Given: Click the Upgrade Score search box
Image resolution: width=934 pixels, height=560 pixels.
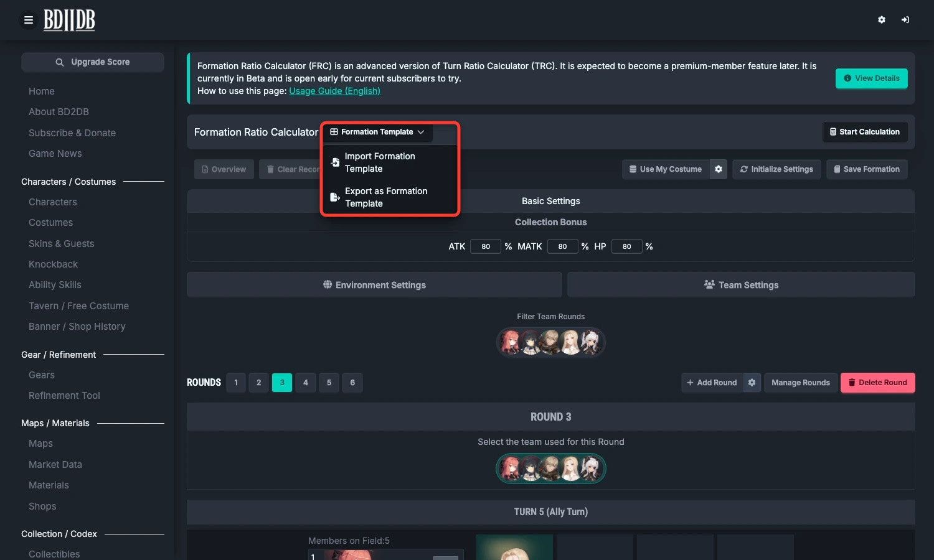Looking at the screenshot, I should pyautogui.click(x=93, y=62).
